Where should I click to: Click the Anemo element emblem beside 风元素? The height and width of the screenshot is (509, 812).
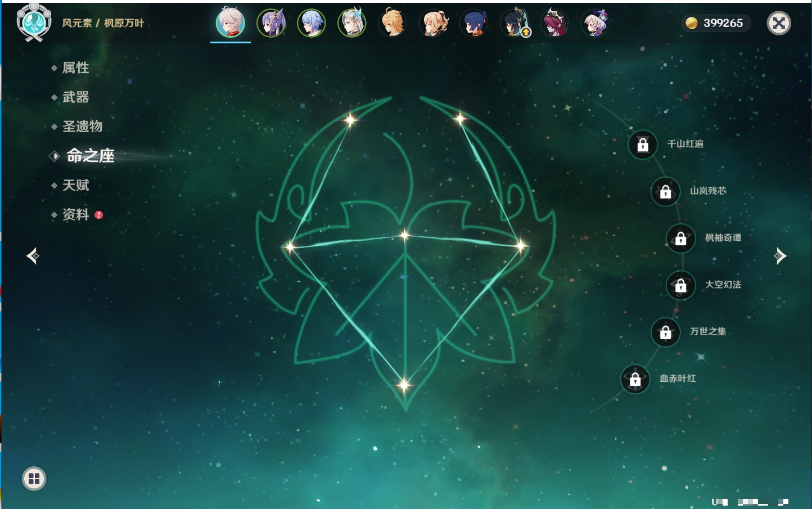34,22
